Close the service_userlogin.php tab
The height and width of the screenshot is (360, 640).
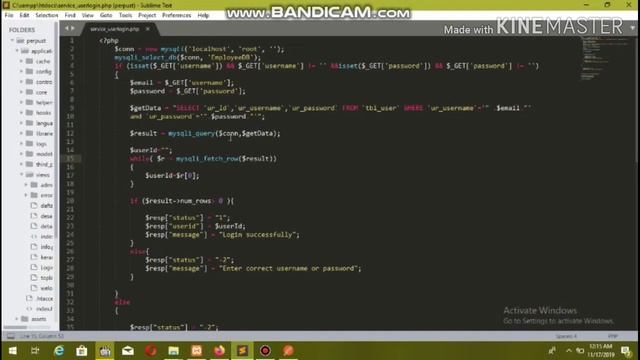pyautogui.click(x=148, y=29)
